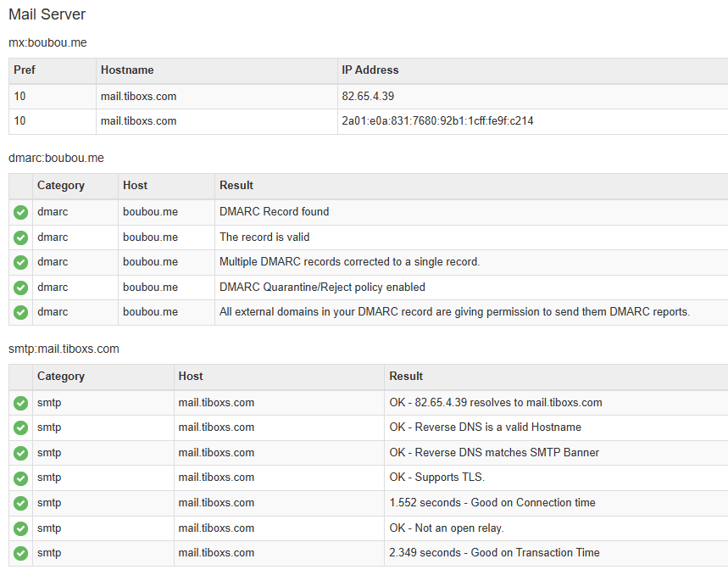Image resolution: width=728 pixels, height=581 pixels.
Task: Click check icon for 'Multiple DMARC records corrected'
Action: pos(21,262)
